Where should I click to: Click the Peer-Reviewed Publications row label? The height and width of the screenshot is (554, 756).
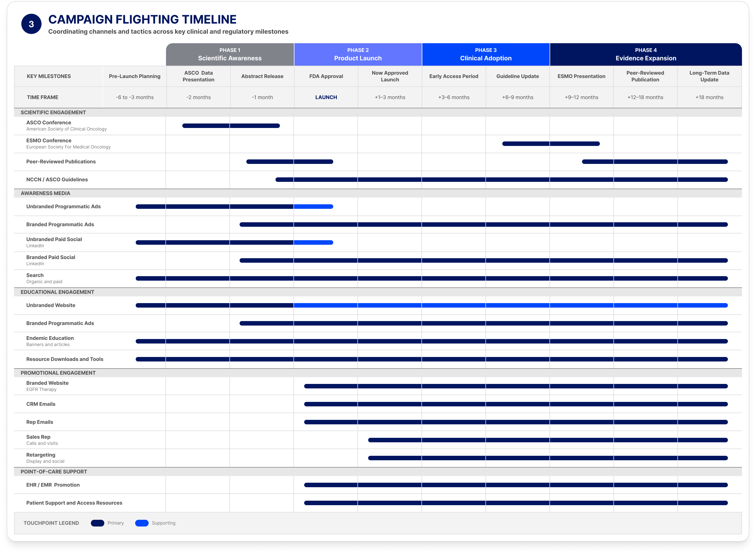click(61, 162)
